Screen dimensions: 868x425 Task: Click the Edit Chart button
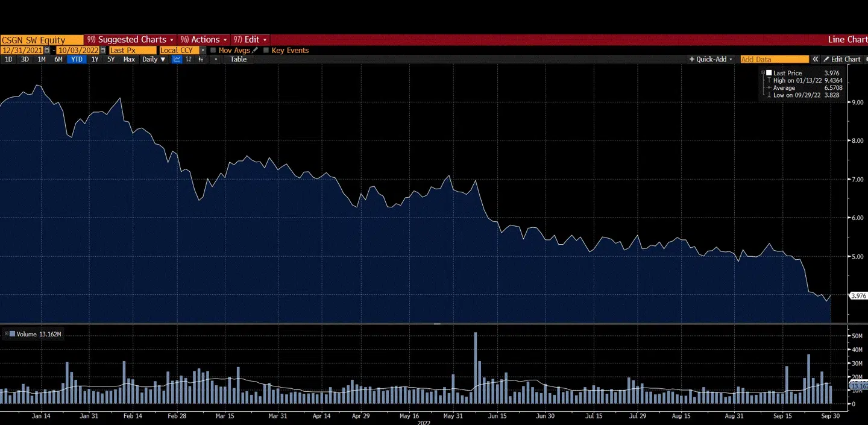(x=842, y=59)
